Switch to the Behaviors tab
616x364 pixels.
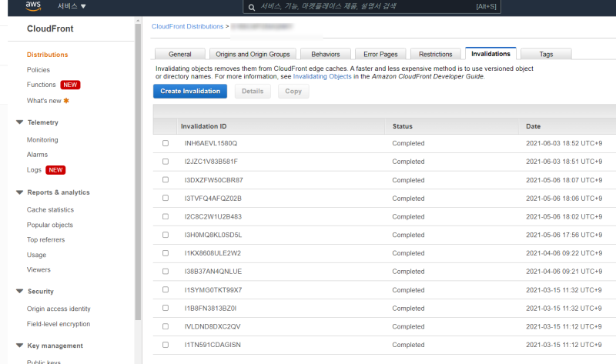pos(325,54)
